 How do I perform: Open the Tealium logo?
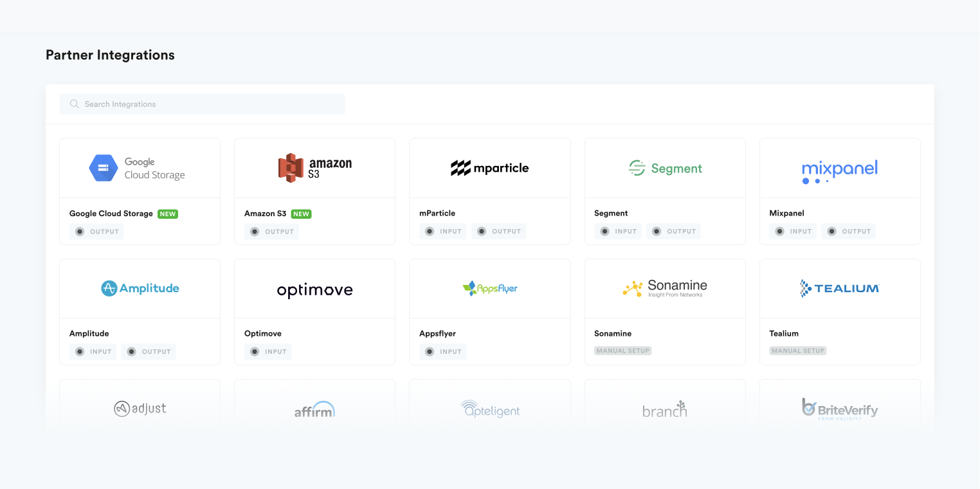tap(840, 288)
